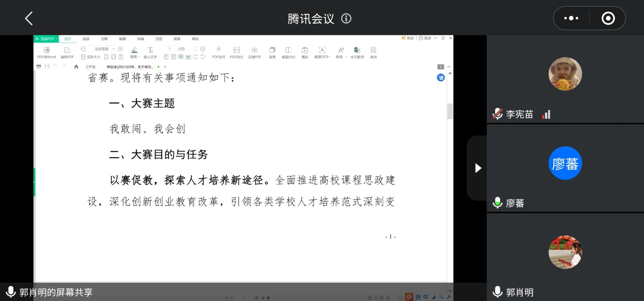Click the zoom in plus icon
Image resolution: width=644 pixels, height=301 pixels.
tap(120, 49)
